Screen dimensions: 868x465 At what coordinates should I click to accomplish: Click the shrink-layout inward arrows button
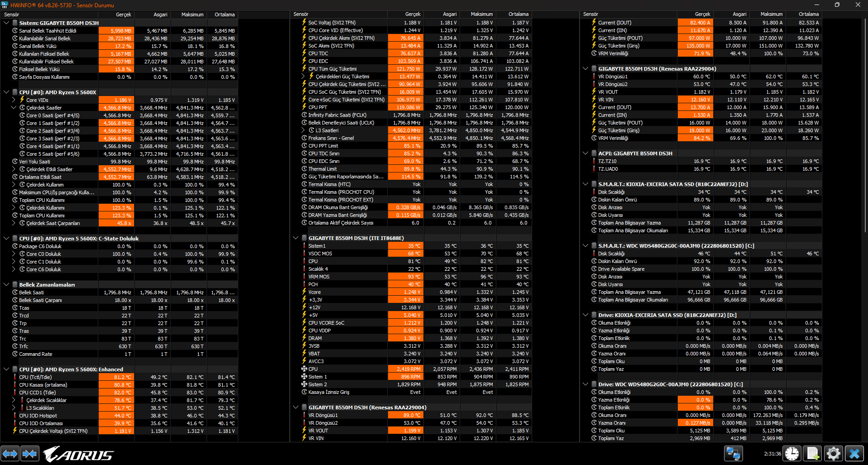tap(30, 453)
